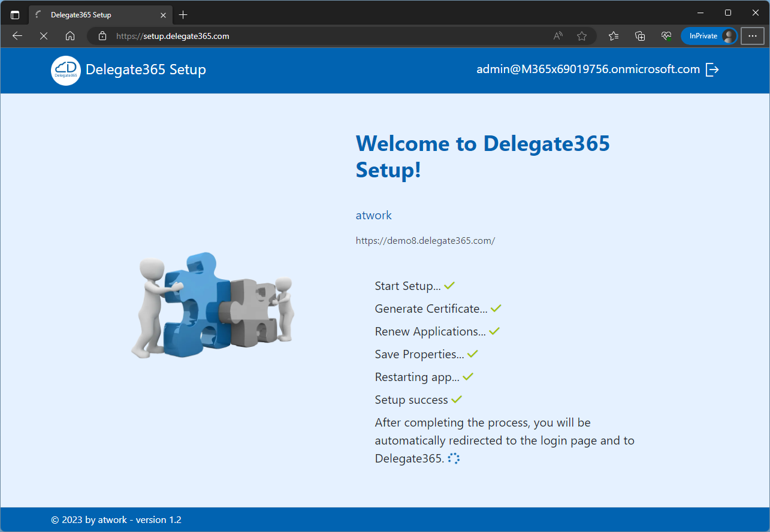Close the Delegate365 Setup tab

pos(163,14)
